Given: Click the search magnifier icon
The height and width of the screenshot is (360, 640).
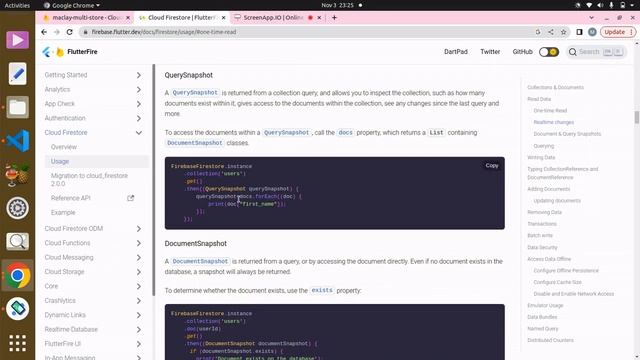Looking at the screenshot, I should click(573, 52).
